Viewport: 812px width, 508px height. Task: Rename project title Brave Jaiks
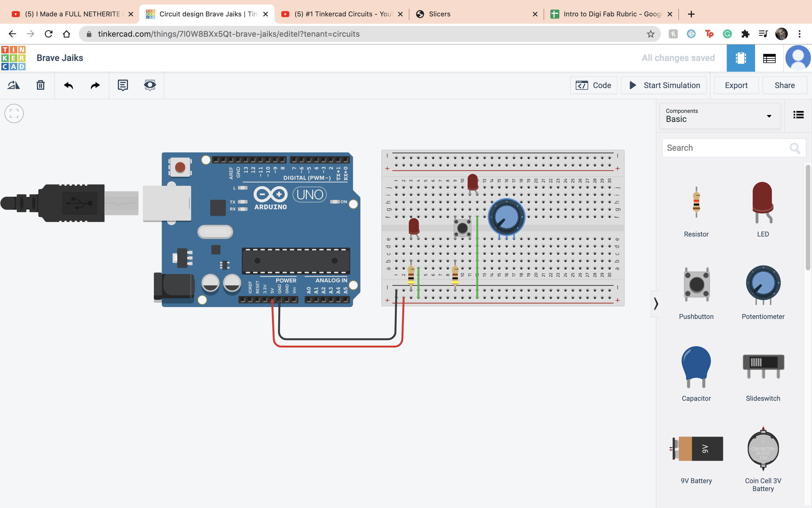[60, 58]
